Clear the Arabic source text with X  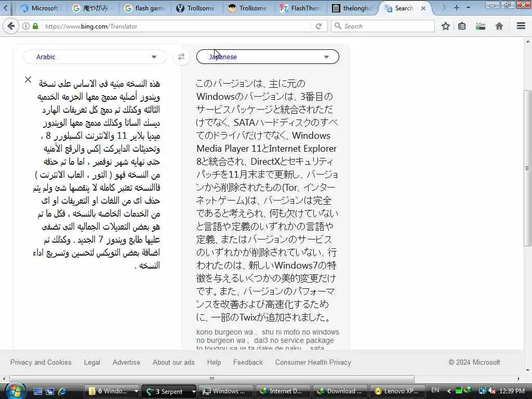pyautogui.click(x=28, y=79)
